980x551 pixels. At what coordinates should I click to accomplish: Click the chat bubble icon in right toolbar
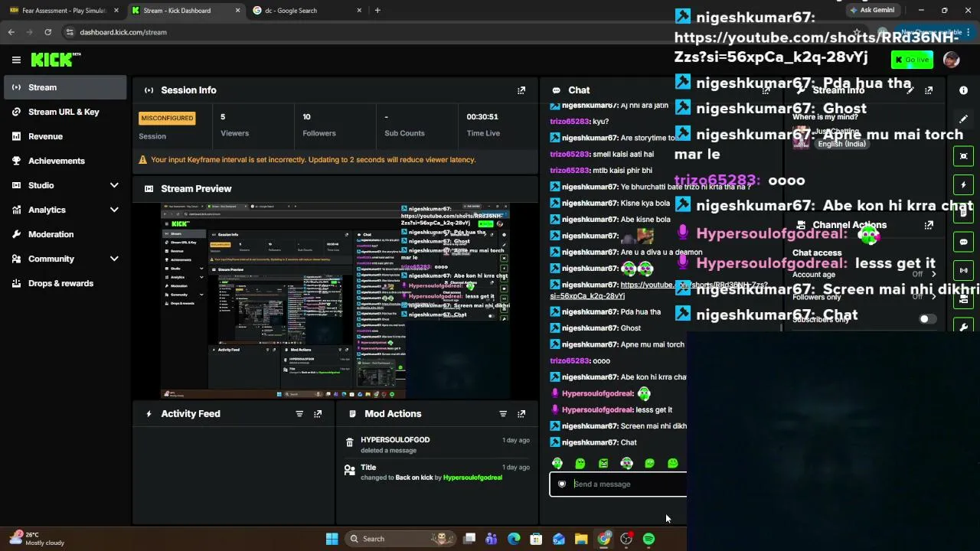pyautogui.click(x=963, y=242)
